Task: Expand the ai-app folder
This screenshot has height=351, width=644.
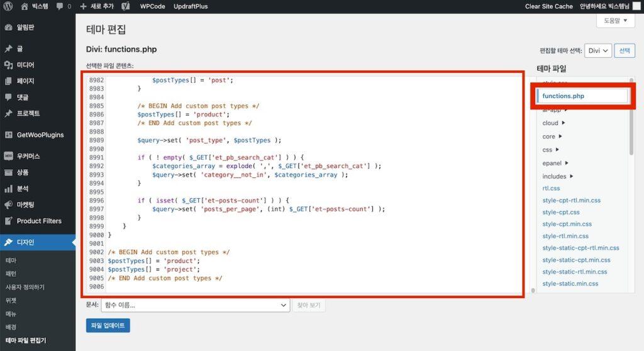Action: 555,110
